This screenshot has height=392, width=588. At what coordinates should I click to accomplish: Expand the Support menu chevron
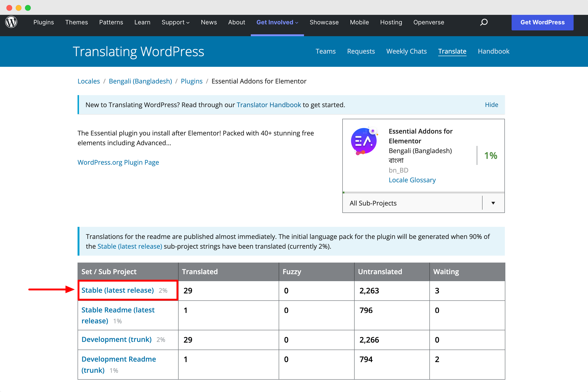tap(188, 23)
